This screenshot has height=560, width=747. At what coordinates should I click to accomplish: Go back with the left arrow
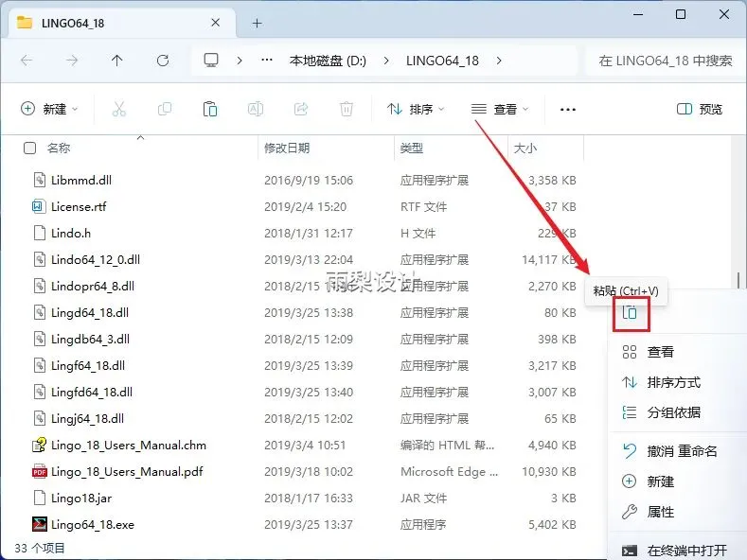pyautogui.click(x=27, y=61)
